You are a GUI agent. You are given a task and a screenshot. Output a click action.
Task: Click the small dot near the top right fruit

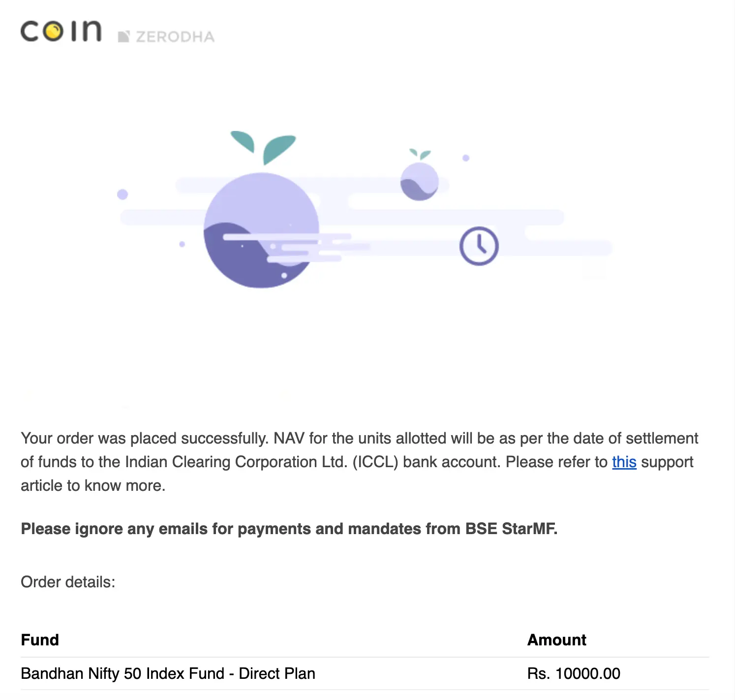pos(466,158)
